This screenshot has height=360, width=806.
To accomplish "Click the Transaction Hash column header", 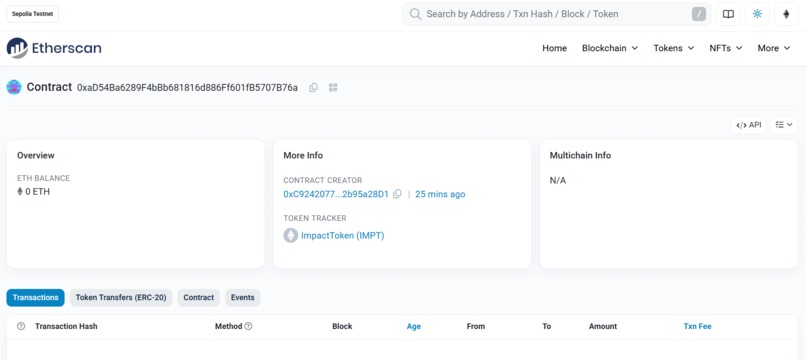I will 66,326.
